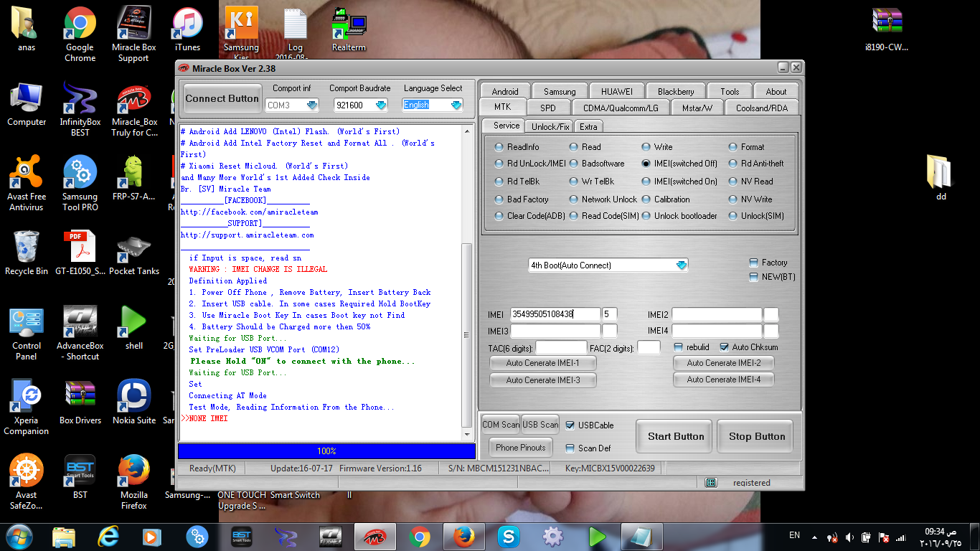Click Auto Generate IMEI-2 button
The image size is (980, 551).
click(x=724, y=363)
